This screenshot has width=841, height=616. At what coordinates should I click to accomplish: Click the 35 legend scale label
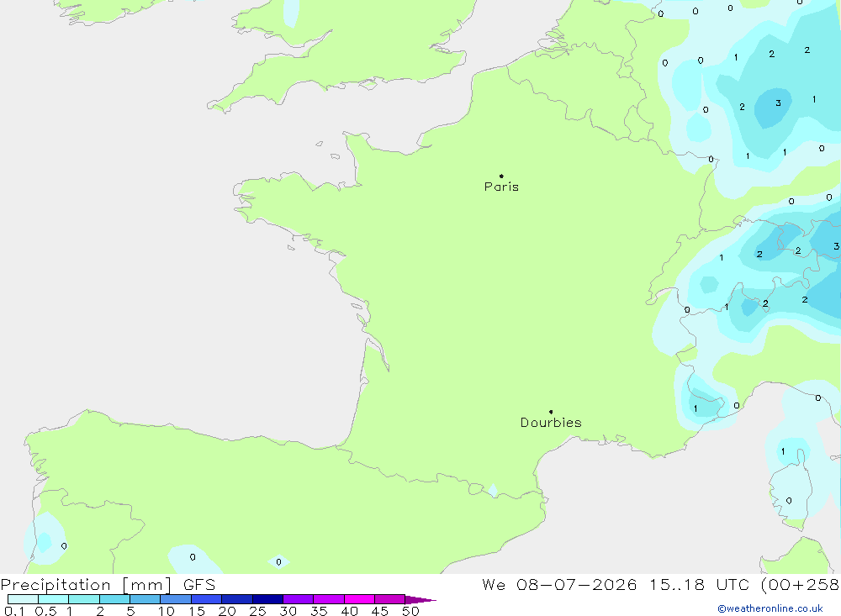click(319, 611)
